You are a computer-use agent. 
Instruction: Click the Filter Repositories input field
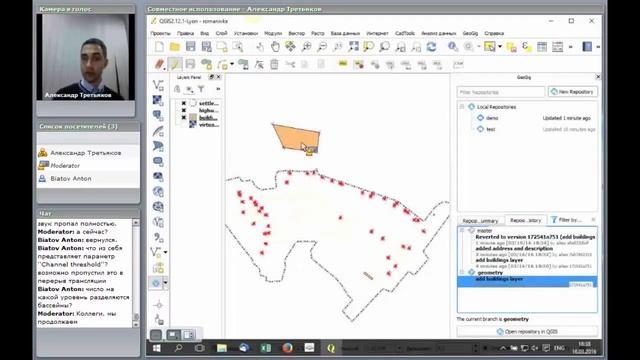[x=500, y=92]
